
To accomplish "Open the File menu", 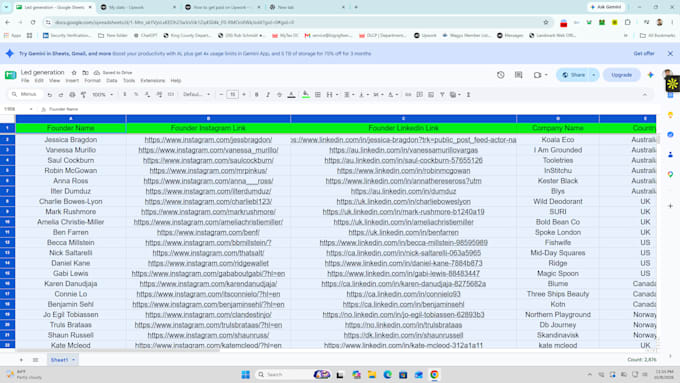I will click(x=25, y=81).
